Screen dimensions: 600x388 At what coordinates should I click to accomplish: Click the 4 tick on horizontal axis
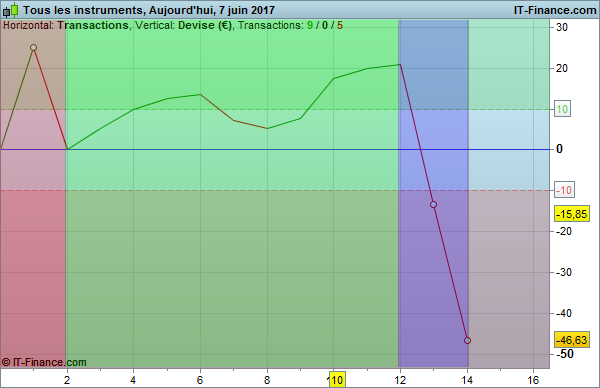[x=133, y=380]
